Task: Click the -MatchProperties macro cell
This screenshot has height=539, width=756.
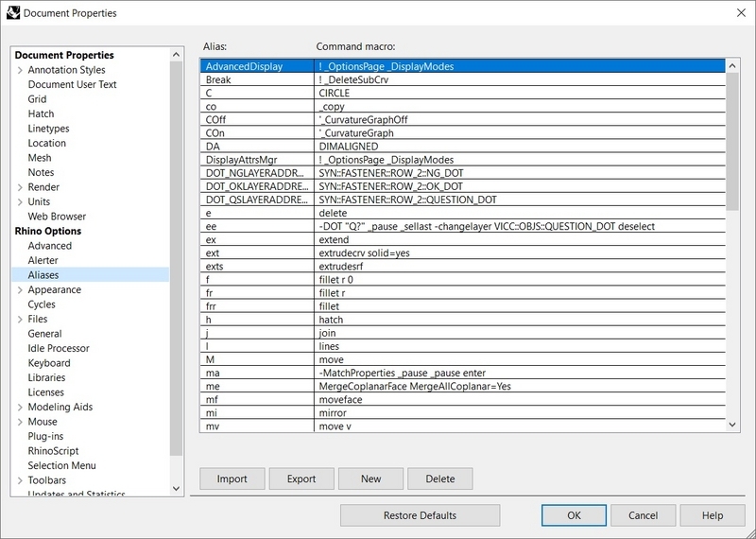Action: tap(520, 373)
